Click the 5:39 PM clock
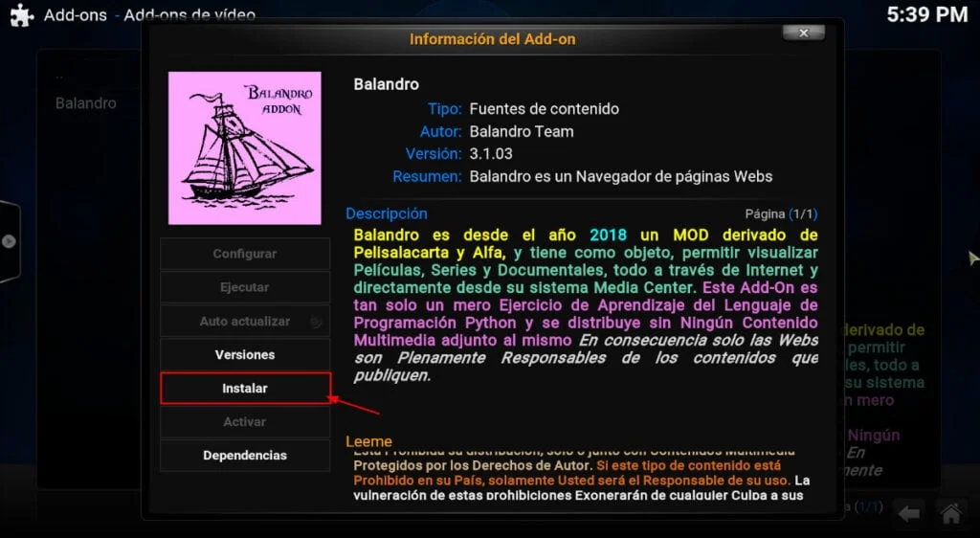This screenshot has height=538, width=980. 926,15
